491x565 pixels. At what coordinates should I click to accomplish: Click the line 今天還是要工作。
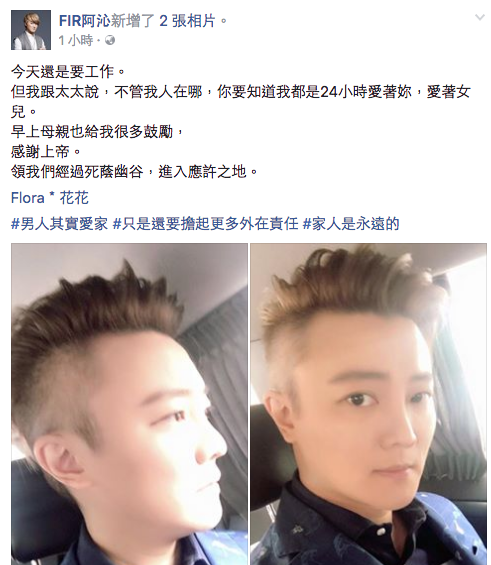coord(68,72)
